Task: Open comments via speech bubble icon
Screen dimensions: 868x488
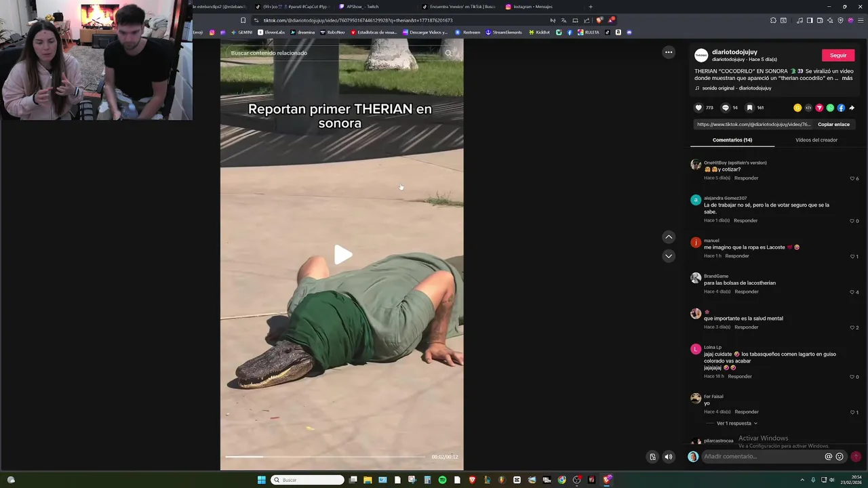Action: pos(725,108)
